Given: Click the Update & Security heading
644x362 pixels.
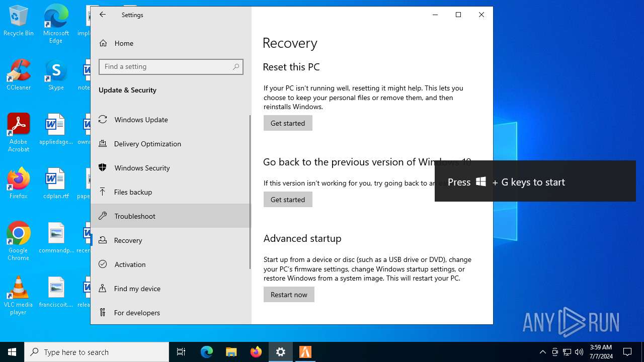Looking at the screenshot, I should pos(127,90).
